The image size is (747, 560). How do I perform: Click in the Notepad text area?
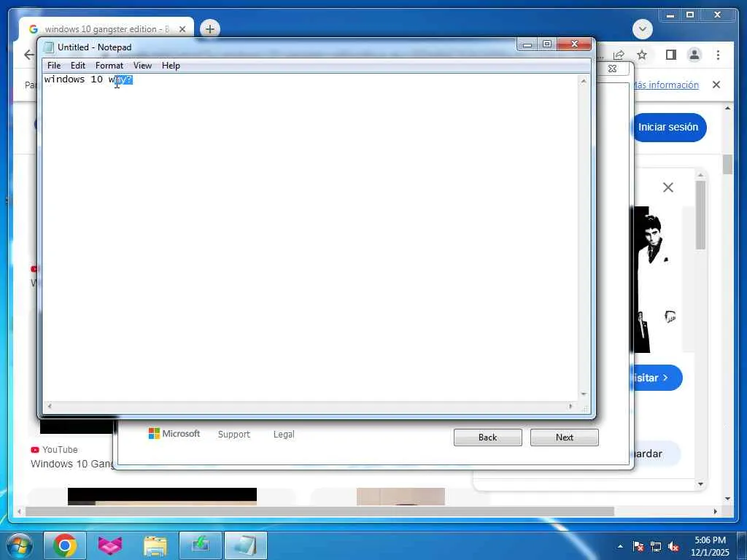(x=311, y=238)
